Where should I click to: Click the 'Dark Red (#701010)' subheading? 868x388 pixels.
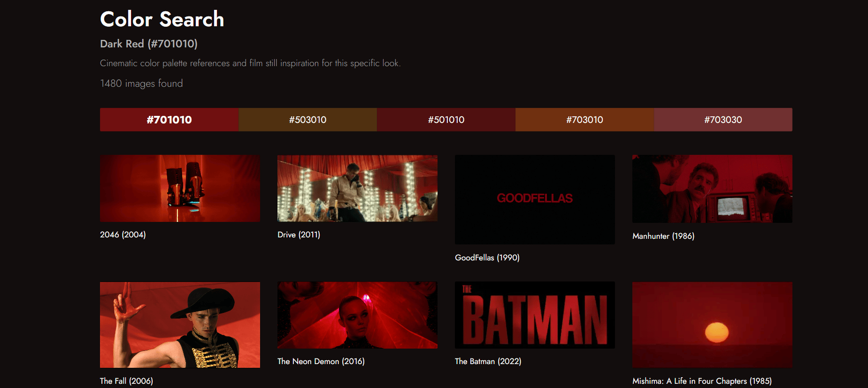(x=149, y=44)
